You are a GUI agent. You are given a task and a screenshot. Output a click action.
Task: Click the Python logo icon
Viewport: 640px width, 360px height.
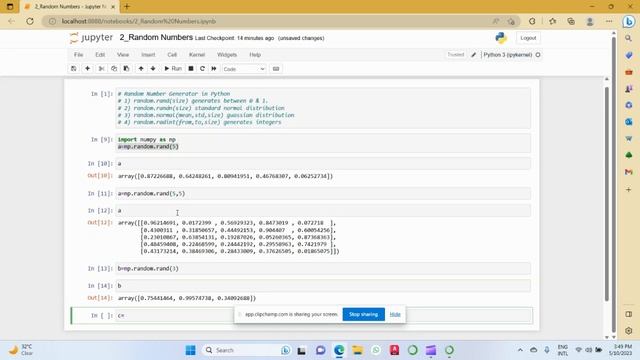[501, 38]
